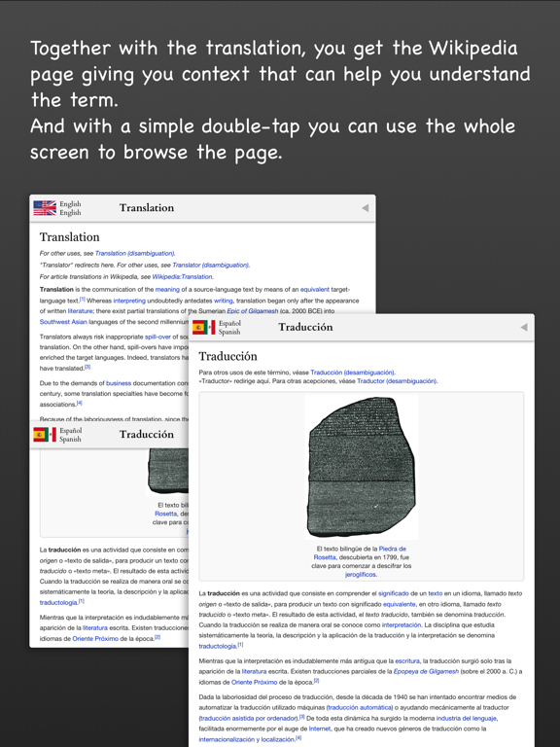
Task: Open 'internacionalización y localización' link
Action: click(x=246, y=740)
